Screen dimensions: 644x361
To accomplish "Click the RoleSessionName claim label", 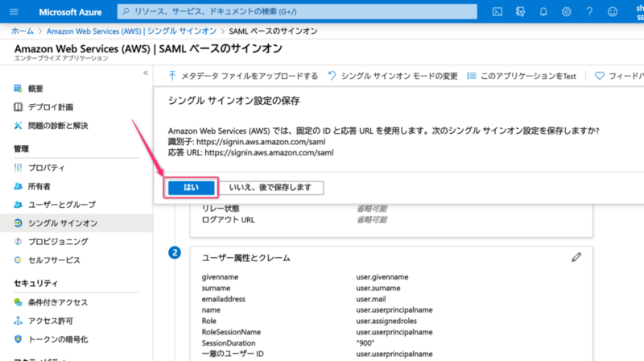I will pyautogui.click(x=231, y=332).
